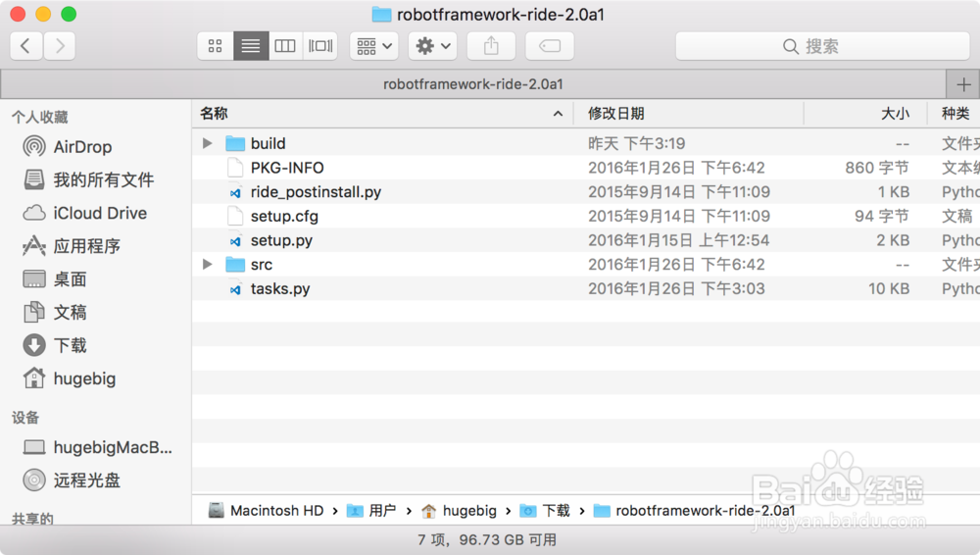This screenshot has height=555, width=980.
Task: Switch to Cover Flow view mode
Action: coord(320,46)
